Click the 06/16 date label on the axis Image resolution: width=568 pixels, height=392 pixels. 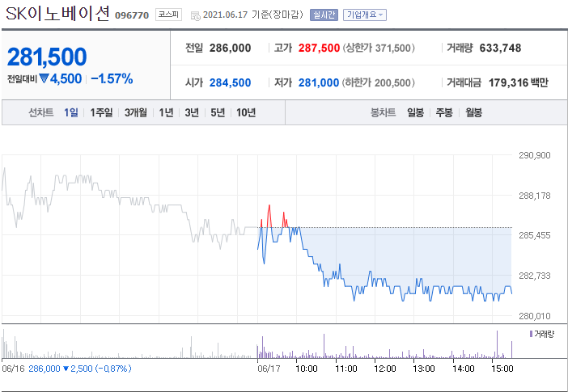[14, 369]
